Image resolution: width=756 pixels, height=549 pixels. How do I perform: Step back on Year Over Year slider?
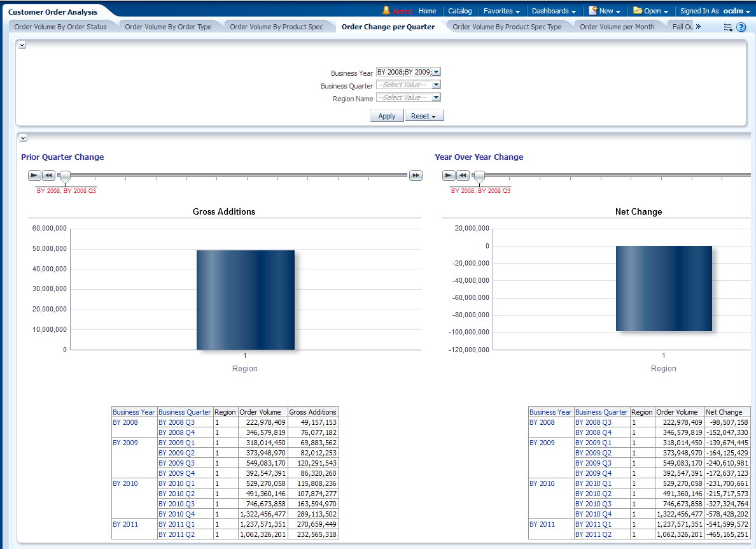(463, 175)
